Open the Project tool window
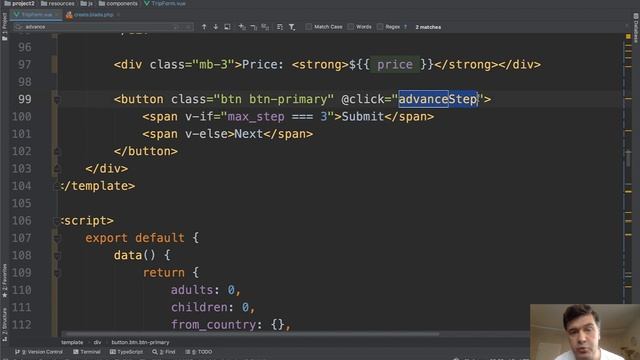The image size is (640, 360). coord(4,27)
